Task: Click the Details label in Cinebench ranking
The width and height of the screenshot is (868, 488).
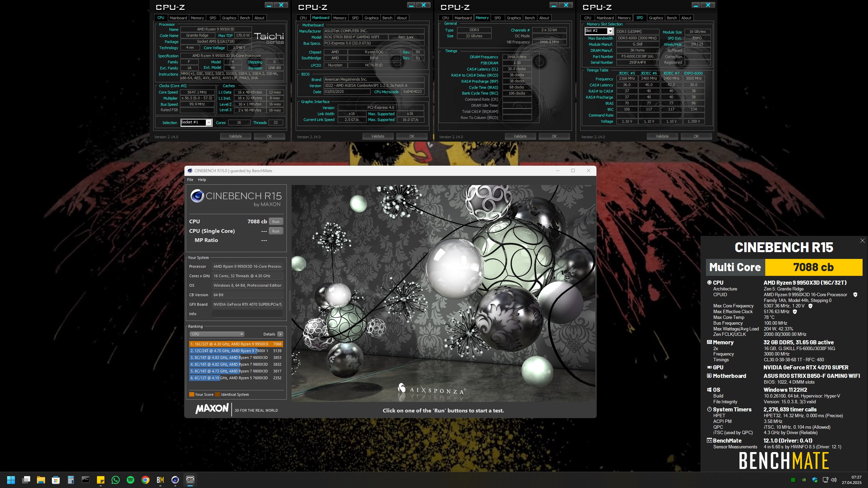Action: (269, 334)
